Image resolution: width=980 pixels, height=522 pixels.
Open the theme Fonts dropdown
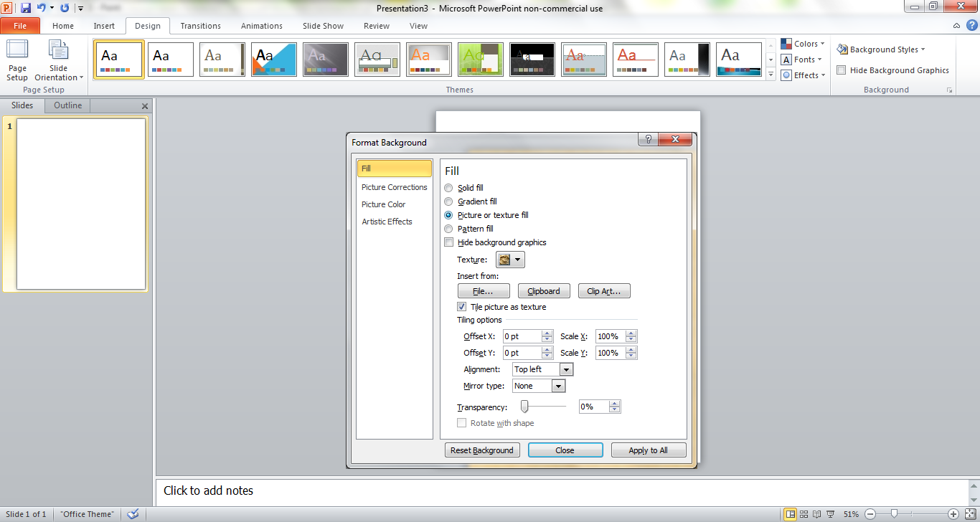click(803, 60)
